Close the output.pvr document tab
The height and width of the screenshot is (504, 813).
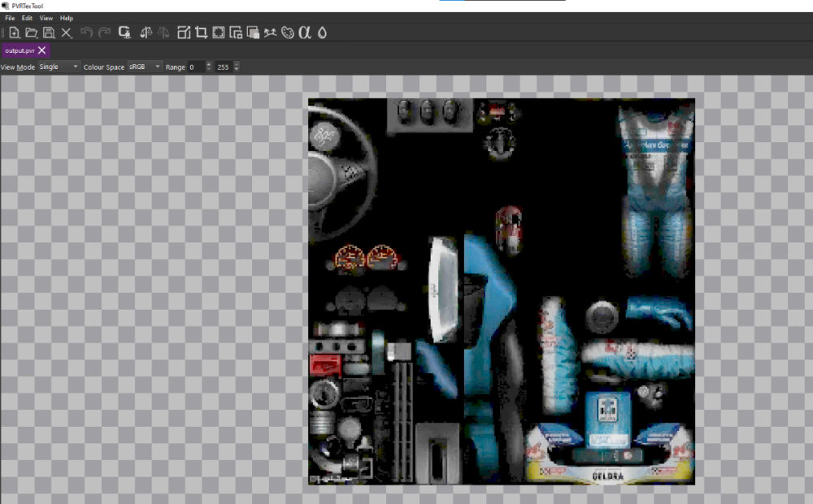click(x=41, y=50)
